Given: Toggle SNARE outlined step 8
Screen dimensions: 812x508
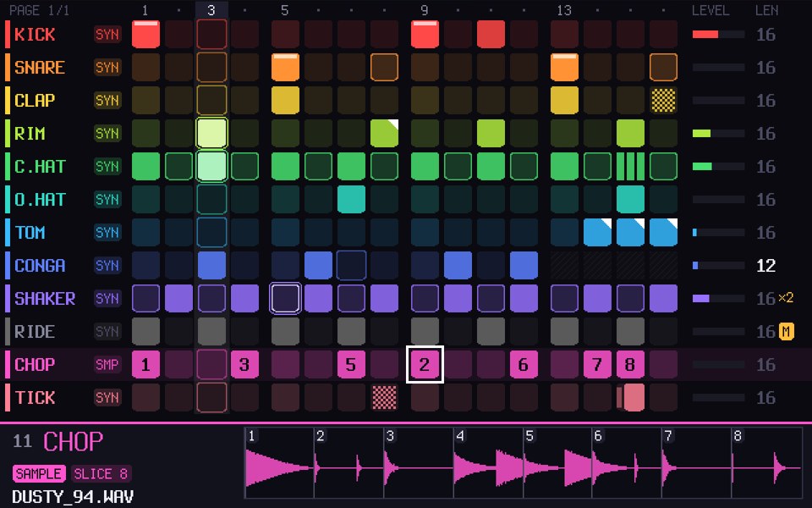Looking at the screenshot, I should tap(384, 68).
